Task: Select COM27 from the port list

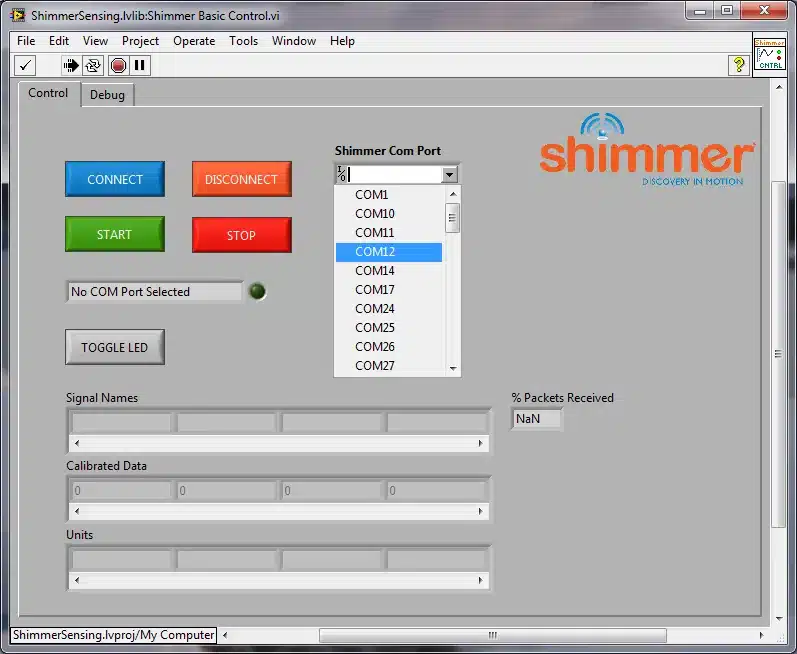Action: 389,365
